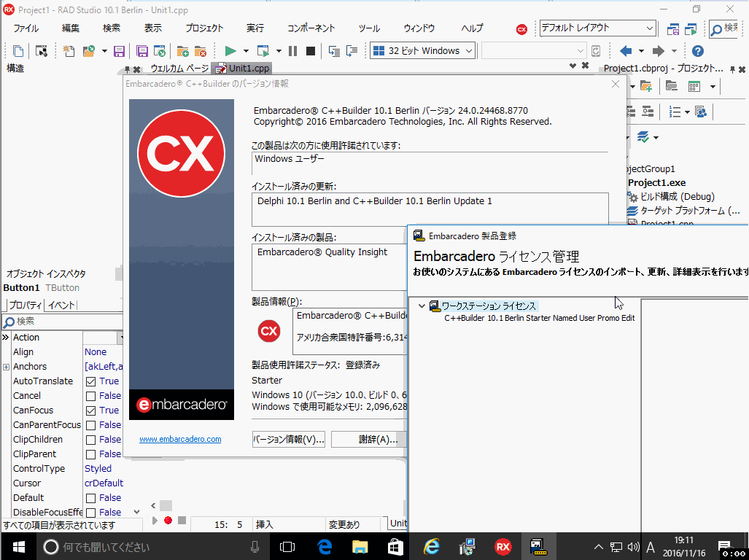Open RAD Studio from the RX taskbar icon

click(502, 546)
